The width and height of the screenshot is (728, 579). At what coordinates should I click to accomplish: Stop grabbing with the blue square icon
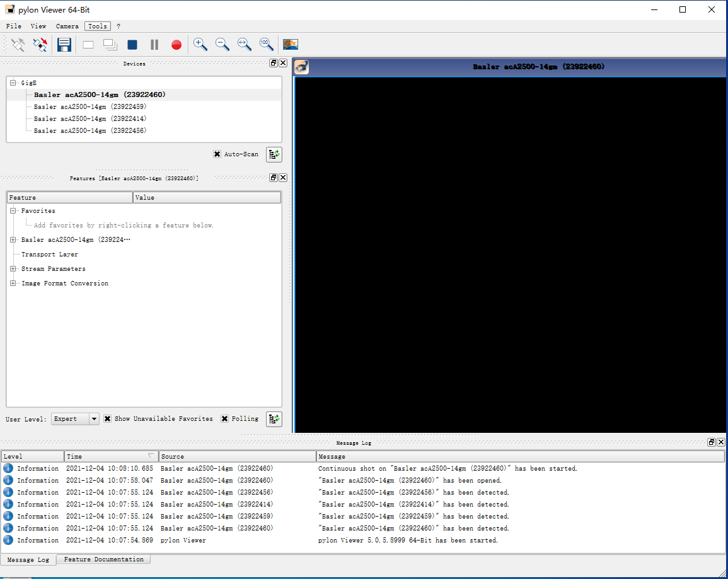point(132,45)
